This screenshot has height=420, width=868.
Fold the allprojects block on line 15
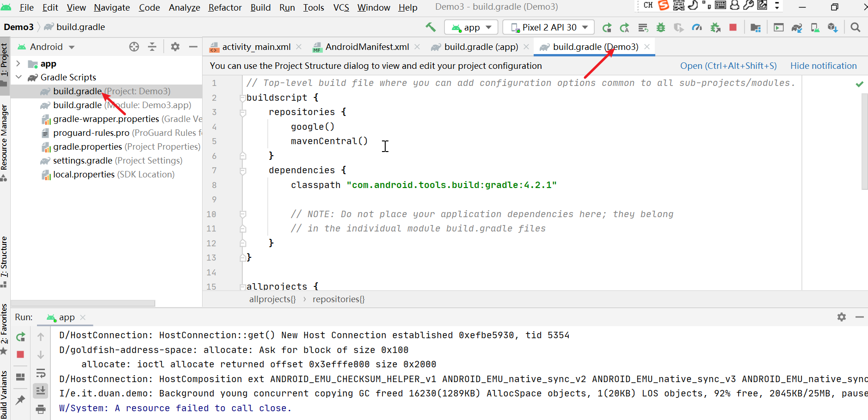[x=242, y=287]
